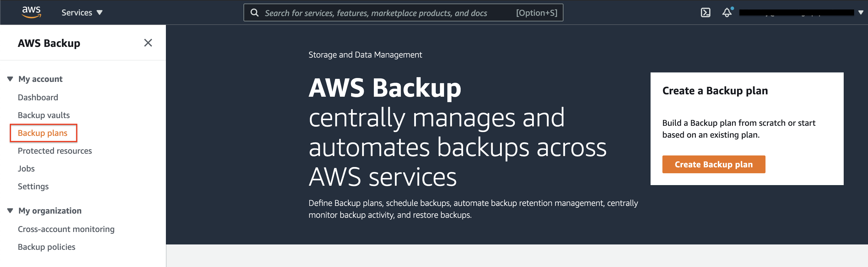This screenshot has width=868, height=267.
Task: Click the AWS Backup sidebar title
Action: [x=49, y=43]
